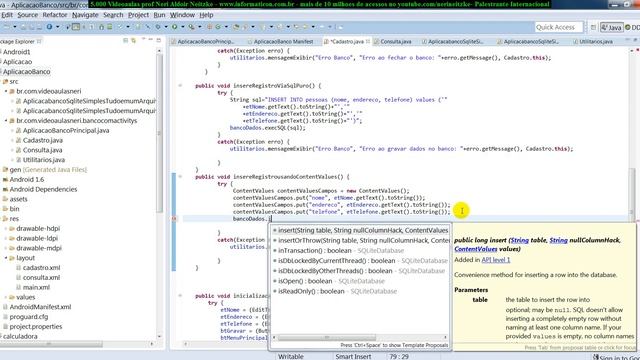Collapse the layout folder

pos(6,258)
